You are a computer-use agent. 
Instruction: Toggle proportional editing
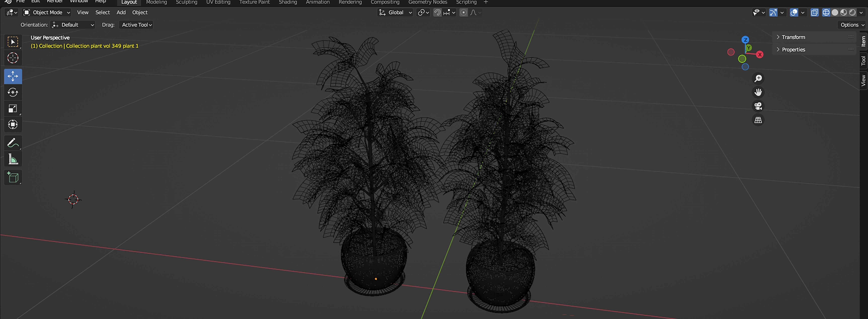click(464, 12)
